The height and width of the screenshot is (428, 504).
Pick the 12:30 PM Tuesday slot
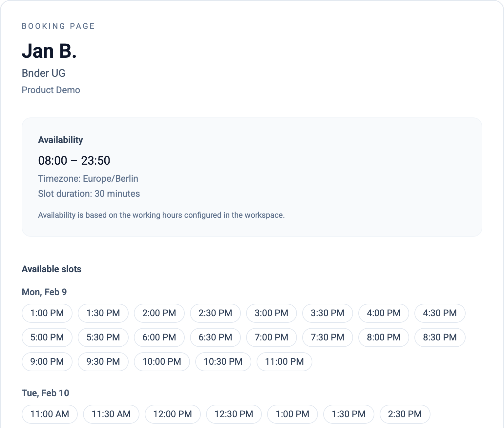click(x=234, y=414)
